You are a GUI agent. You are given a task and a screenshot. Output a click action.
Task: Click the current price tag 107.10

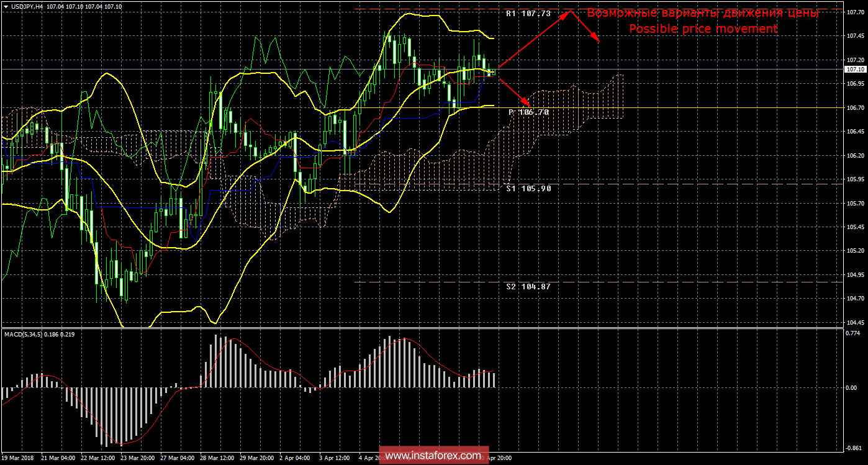(854, 69)
